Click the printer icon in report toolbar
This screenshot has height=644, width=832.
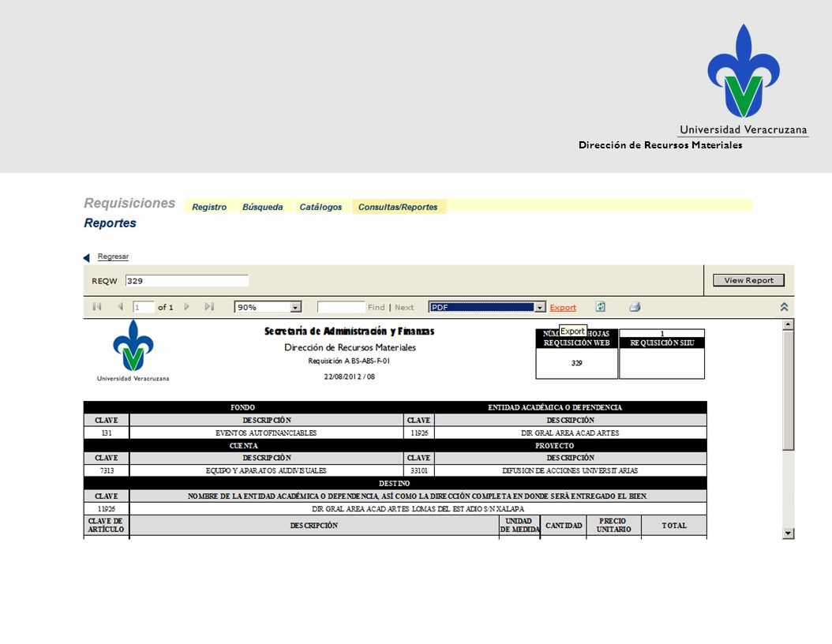pyautogui.click(x=635, y=307)
